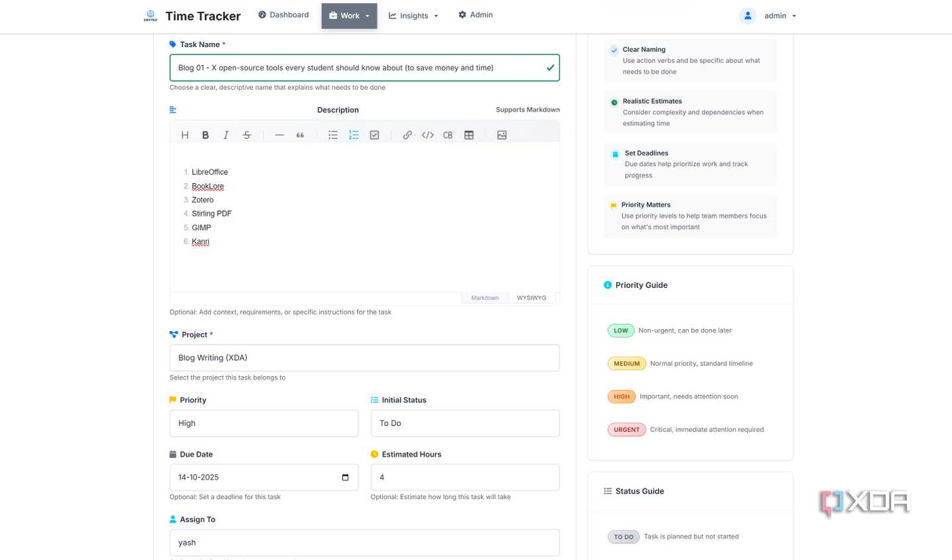Insert a blockquote
The width and height of the screenshot is (952, 560).
pos(300,135)
